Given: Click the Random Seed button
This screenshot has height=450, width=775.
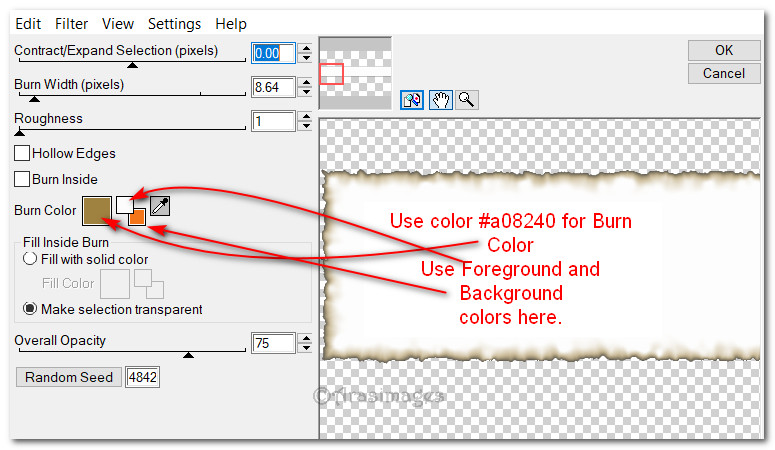Looking at the screenshot, I should pos(68,377).
